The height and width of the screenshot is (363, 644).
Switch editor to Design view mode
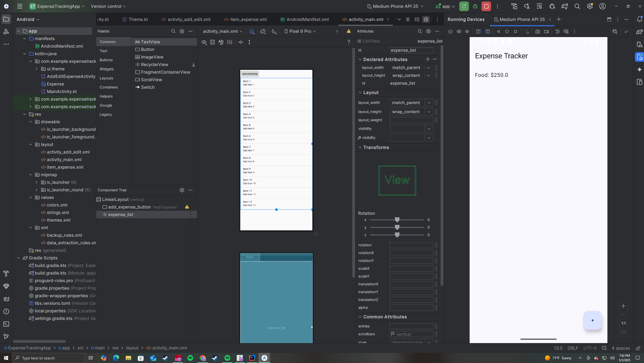pos(426,19)
